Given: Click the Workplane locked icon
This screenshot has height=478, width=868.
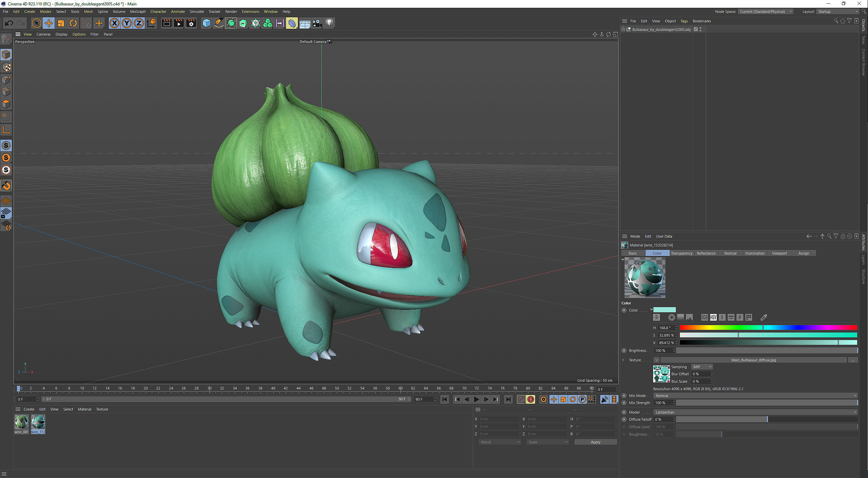Looking at the screenshot, I should click(6, 213).
